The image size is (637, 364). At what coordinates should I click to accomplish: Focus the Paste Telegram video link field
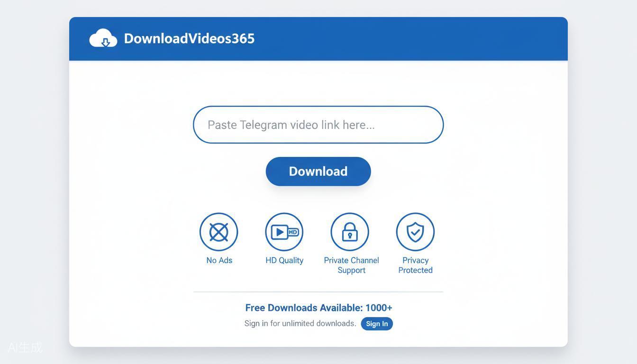[318, 125]
